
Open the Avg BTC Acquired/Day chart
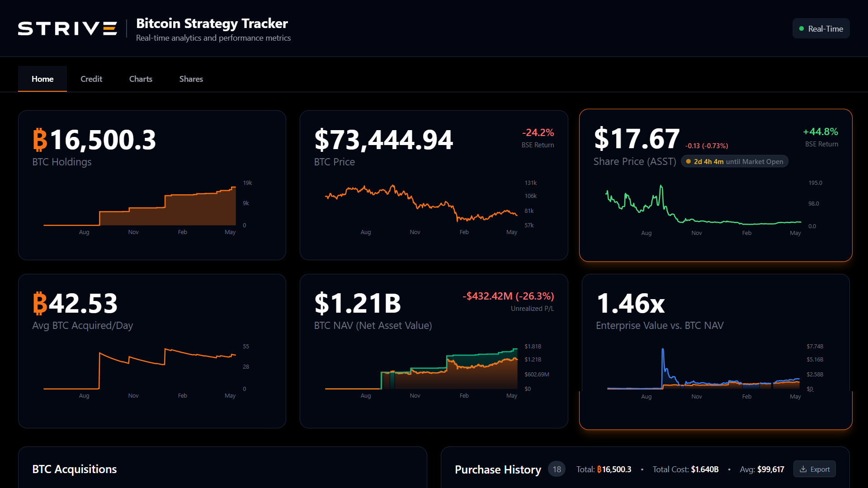140,368
